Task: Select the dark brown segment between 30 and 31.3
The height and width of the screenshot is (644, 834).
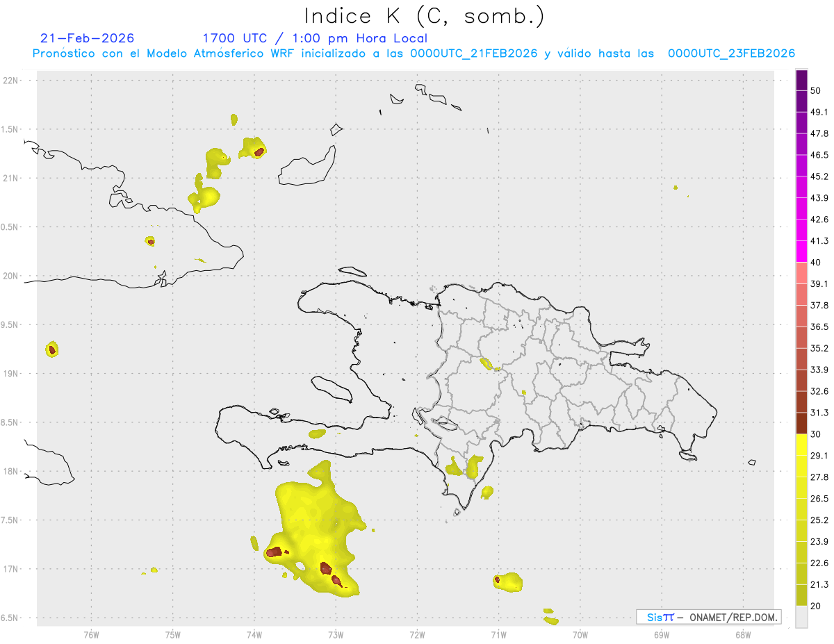Action: pos(801,423)
